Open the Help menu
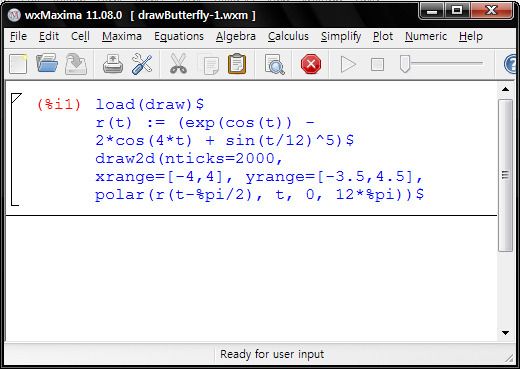520x369 pixels. (x=471, y=36)
